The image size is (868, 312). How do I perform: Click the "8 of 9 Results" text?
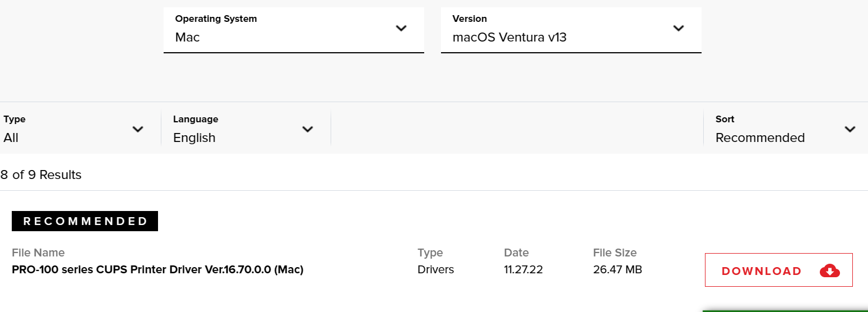(41, 175)
